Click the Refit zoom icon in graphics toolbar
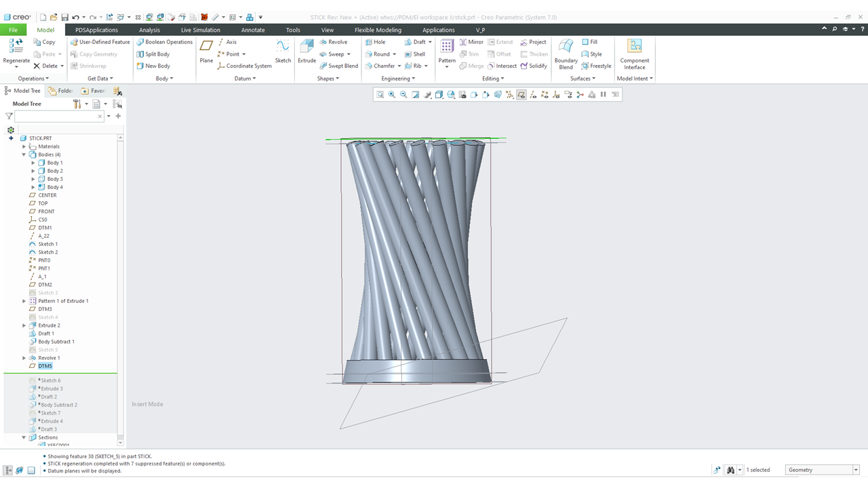 pos(380,95)
